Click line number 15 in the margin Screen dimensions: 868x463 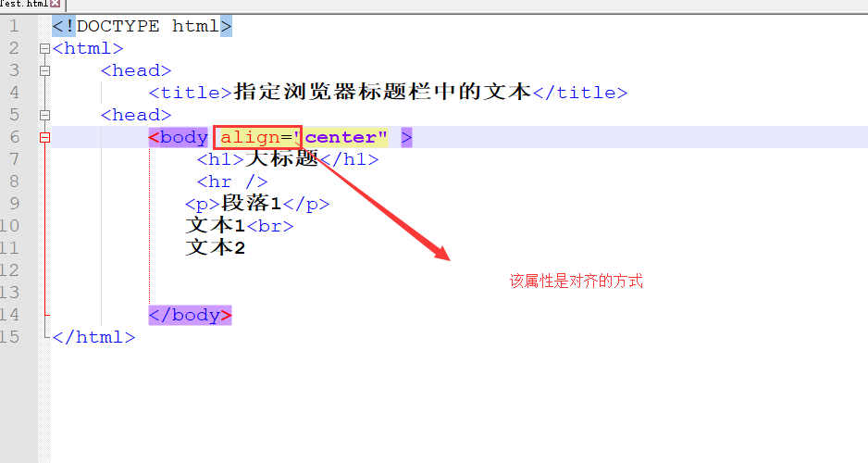[x=10, y=337]
